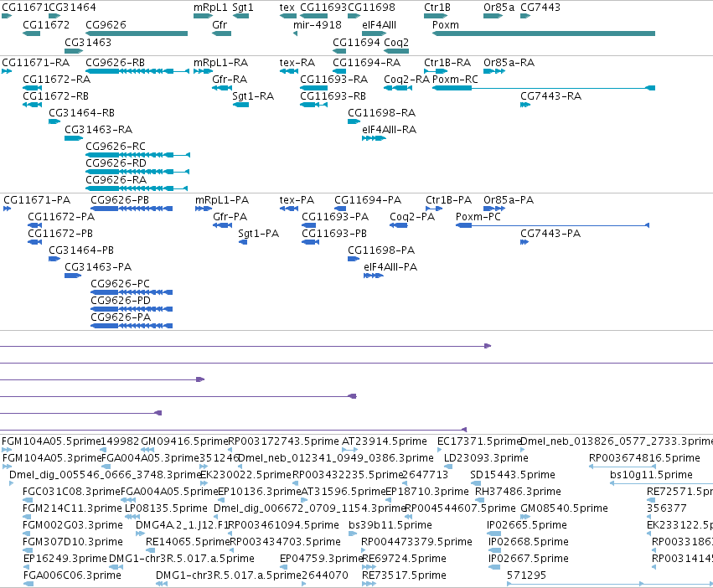Click the Poxm gene feature

tap(544, 34)
